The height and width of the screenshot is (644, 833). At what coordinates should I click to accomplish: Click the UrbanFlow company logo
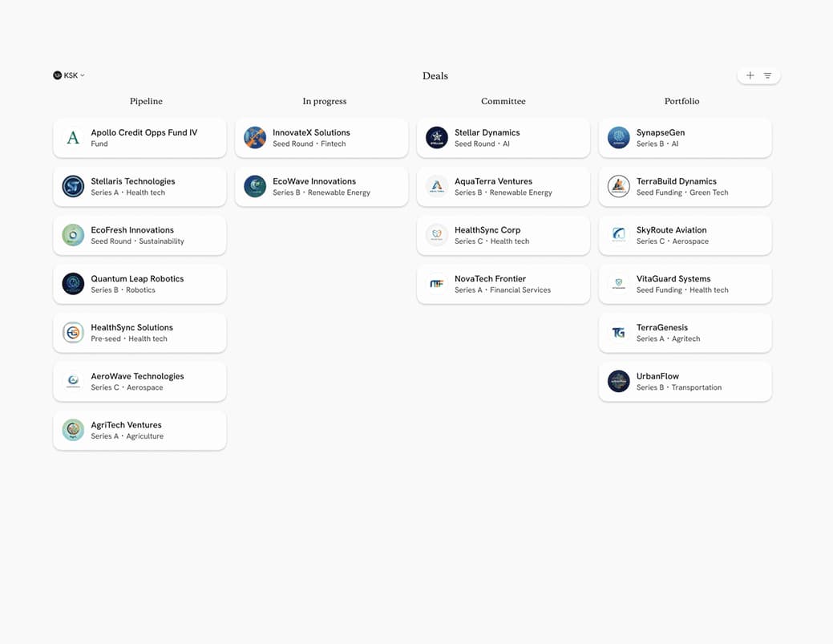point(618,381)
